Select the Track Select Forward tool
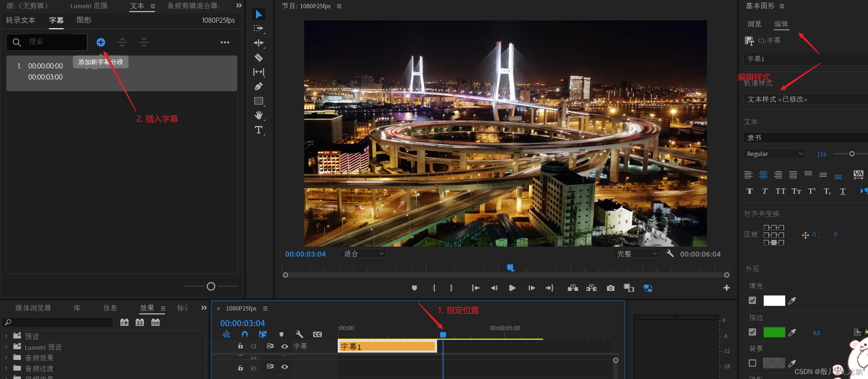The image size is (868, 379). click(259, 28)
